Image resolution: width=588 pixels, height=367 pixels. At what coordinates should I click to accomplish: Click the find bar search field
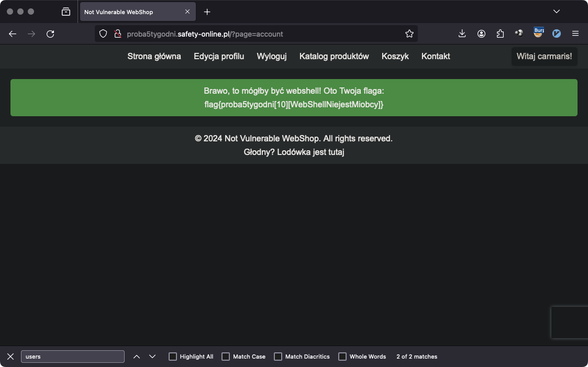click(x=73, y=357)
